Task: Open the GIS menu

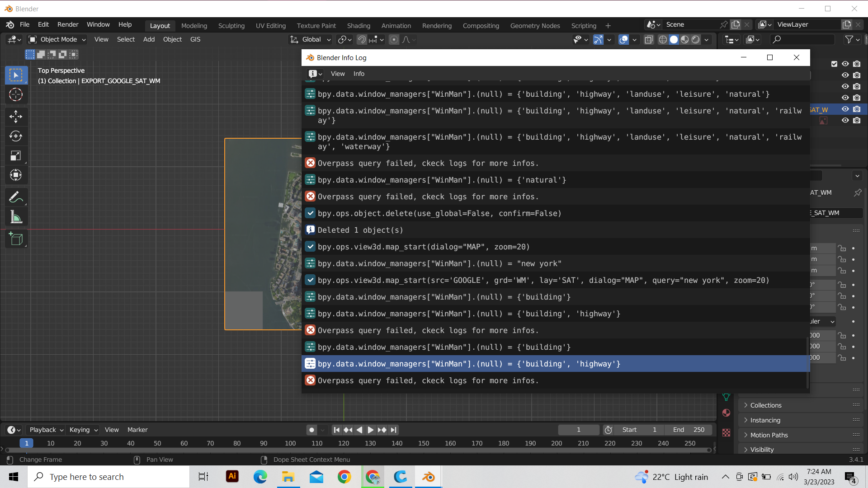Action: point(195,40)
